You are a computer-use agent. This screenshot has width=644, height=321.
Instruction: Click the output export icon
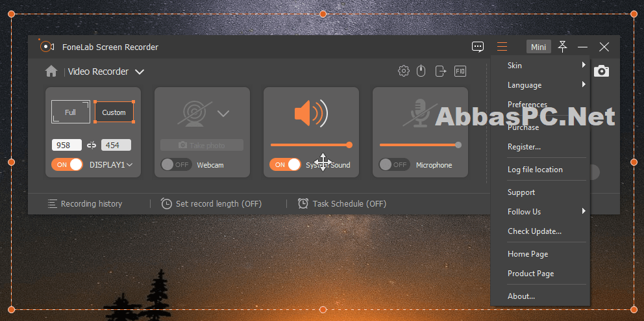pyautogui.click(x=441, y=71)
